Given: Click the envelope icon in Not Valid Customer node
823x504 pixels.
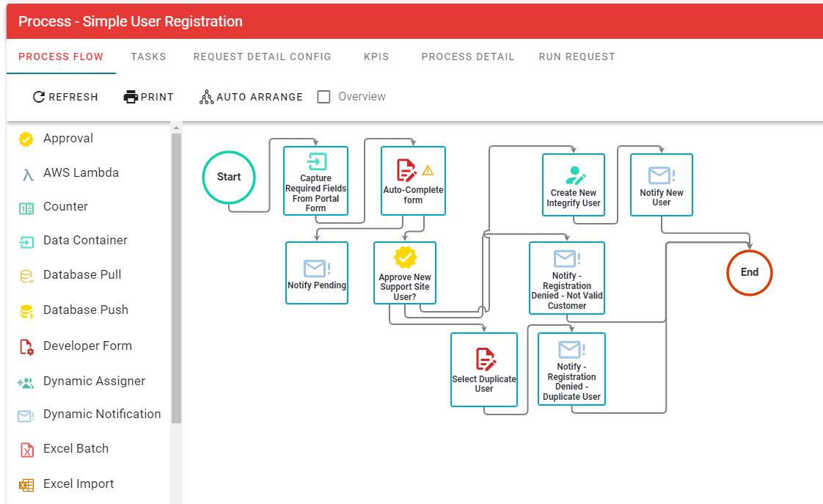Looking at the screenshot, I should pos(567,258).
